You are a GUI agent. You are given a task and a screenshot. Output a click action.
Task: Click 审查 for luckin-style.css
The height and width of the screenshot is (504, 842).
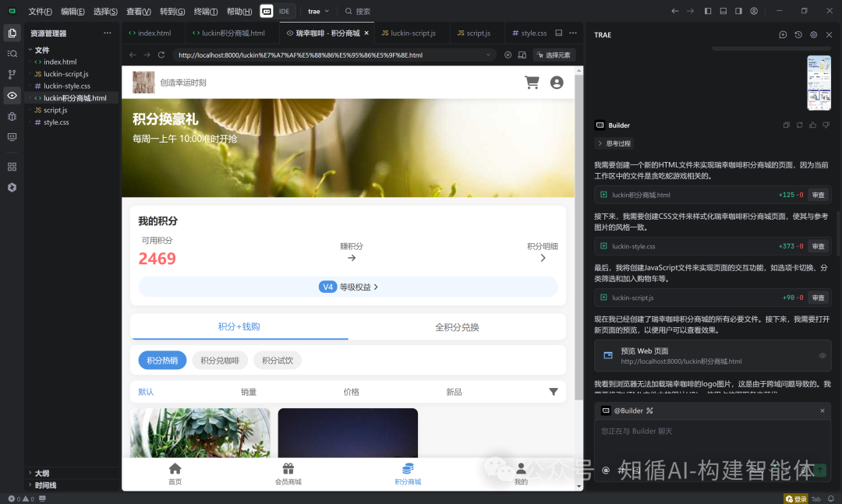click(819, 246)
